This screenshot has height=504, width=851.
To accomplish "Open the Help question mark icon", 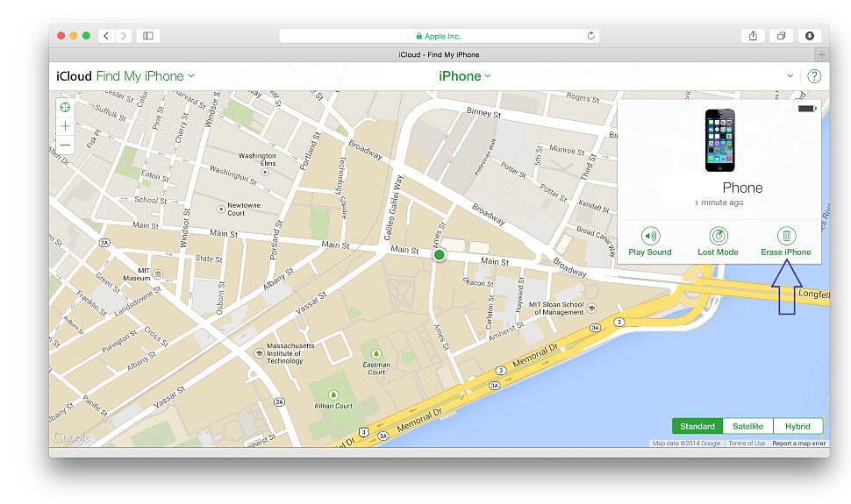I will pos(814,76).
